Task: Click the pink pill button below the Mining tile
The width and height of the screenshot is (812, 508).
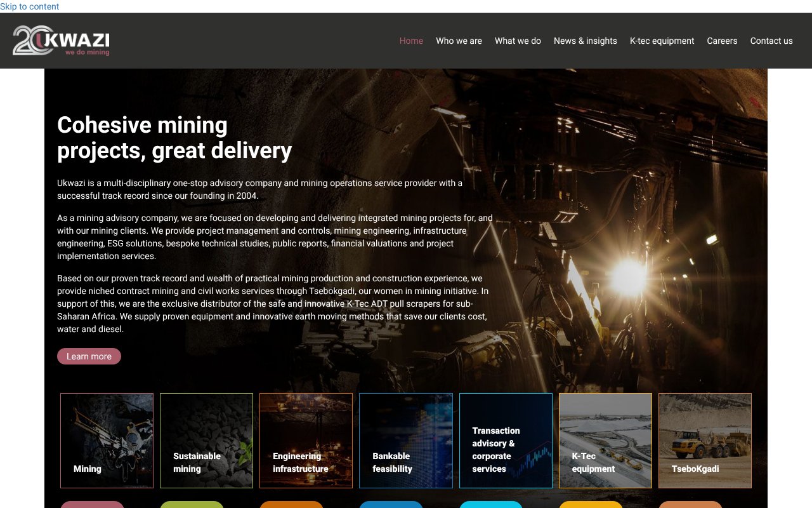Action: tap(92, 505)
